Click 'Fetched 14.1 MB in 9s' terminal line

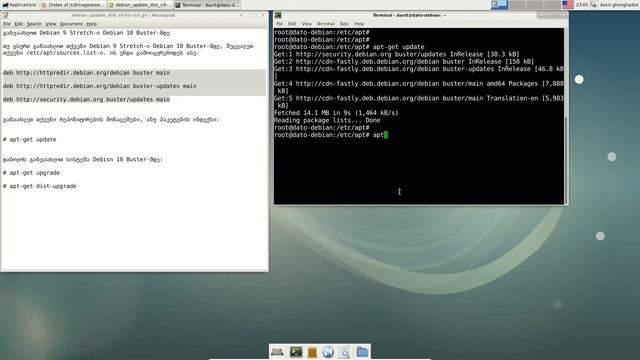tap(336, 113)
